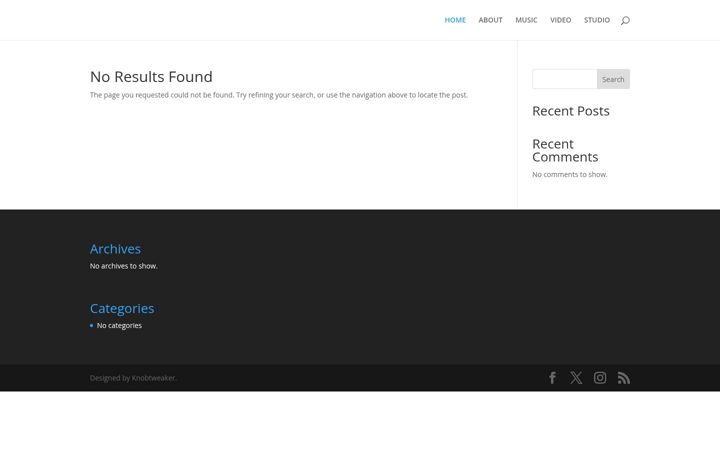Open the ABOUT menu item
Image resolution: width=720 pixels, height=450 pixels.
[490, 20]
